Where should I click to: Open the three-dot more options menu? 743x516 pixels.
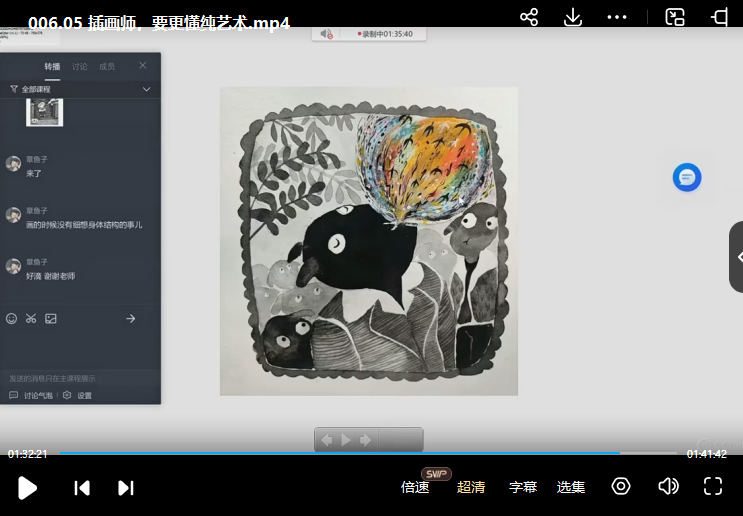click(616, 17)
